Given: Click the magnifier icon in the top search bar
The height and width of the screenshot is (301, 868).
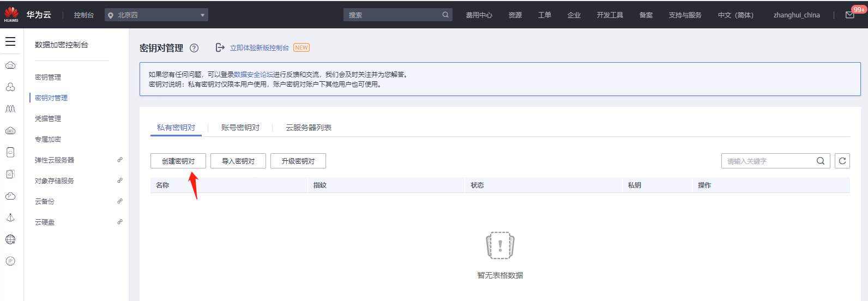Looking at the screenshot, I should 445,15.
